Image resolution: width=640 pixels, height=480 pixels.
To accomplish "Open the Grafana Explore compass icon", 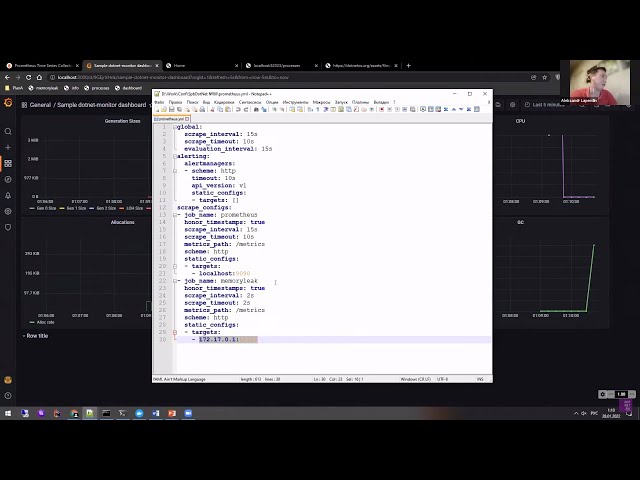I will tap(8, 179).
